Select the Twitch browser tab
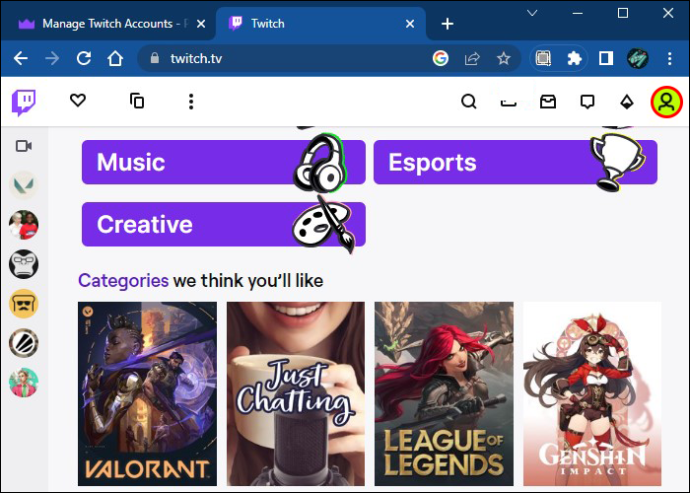The height and width of the screenshot is (493, 690). [x=321, y=24]
